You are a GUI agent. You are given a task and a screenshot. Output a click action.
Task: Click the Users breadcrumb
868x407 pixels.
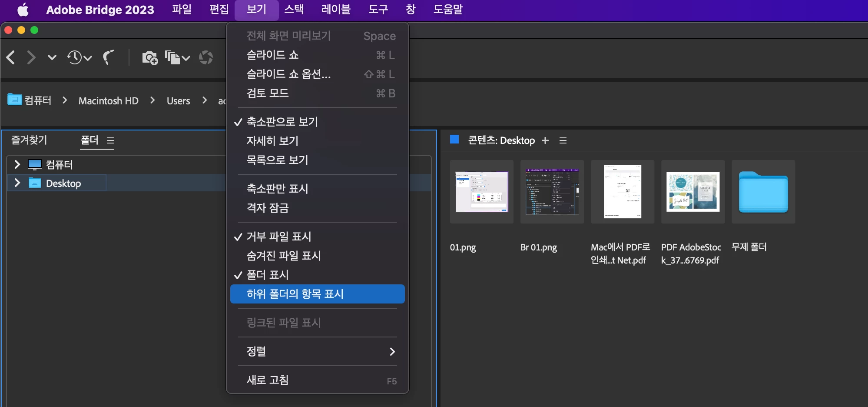click(x=179, y=101)
